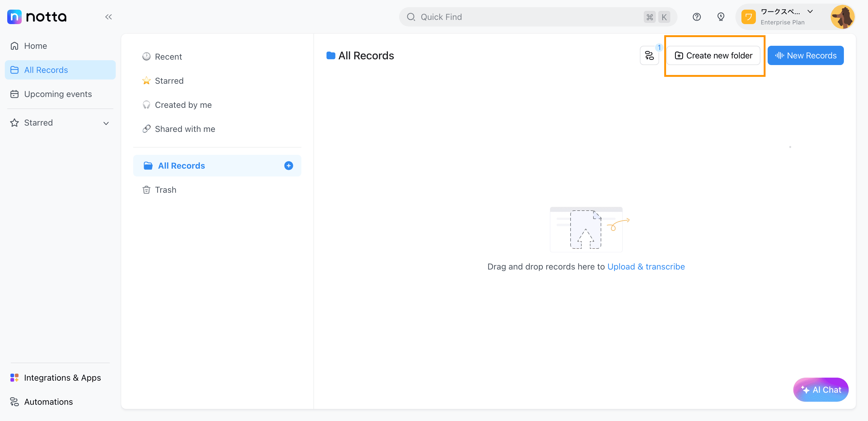Click the Quick Find search field
868x421 pixels.
coord(538,17)
